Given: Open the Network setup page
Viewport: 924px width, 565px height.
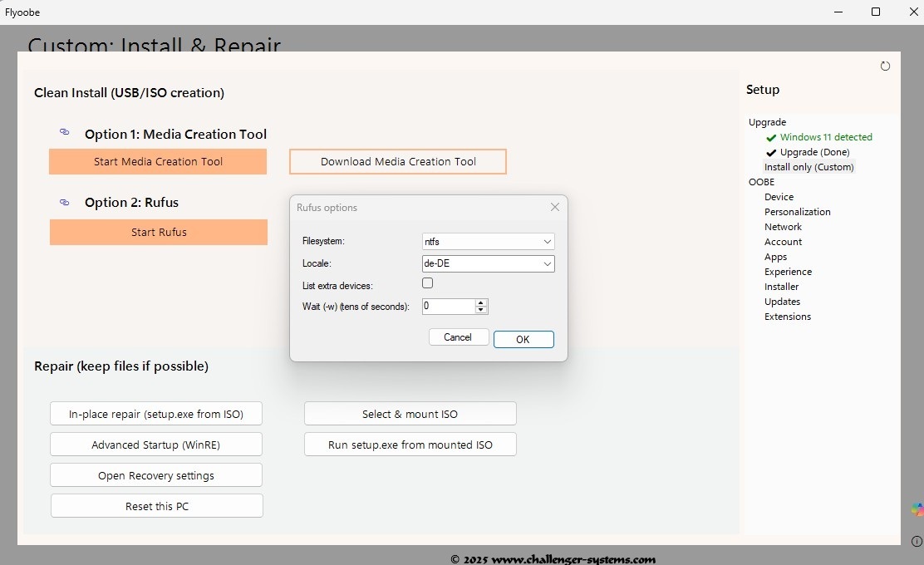Looking at the screenshot, I should [x=783, y=227].
